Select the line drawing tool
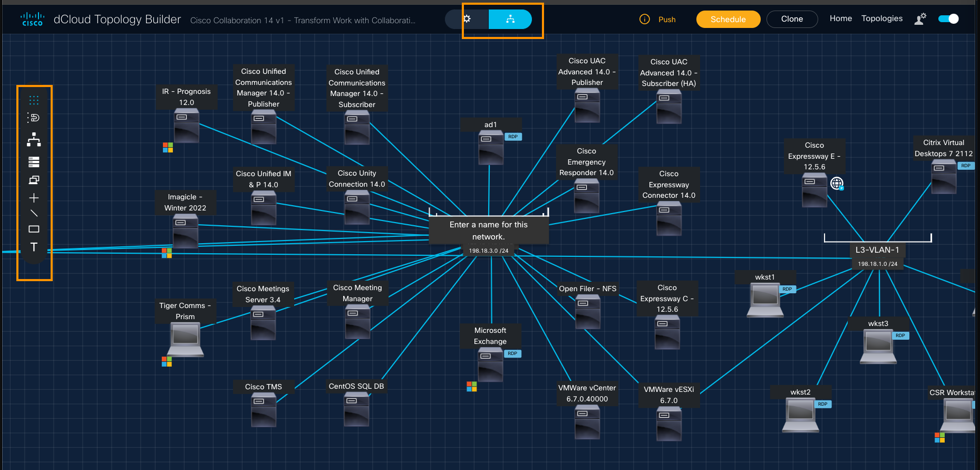This screenshot has width=980, height=470. 34,213
